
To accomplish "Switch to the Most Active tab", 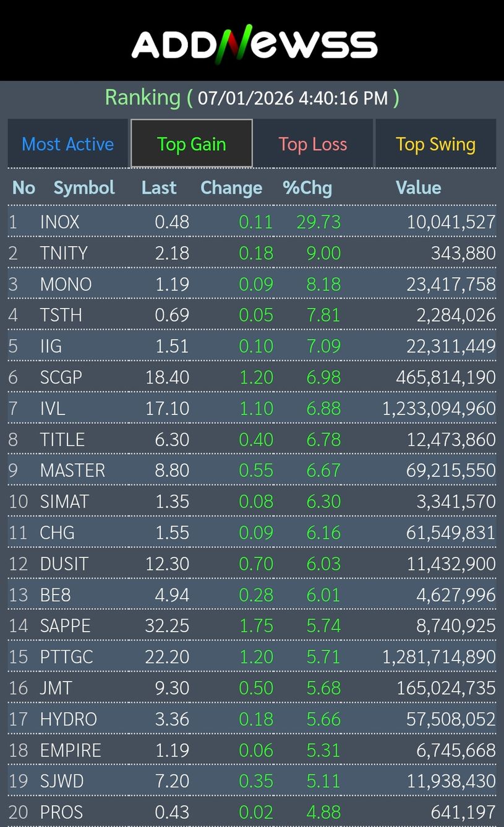I will point(68,144).
